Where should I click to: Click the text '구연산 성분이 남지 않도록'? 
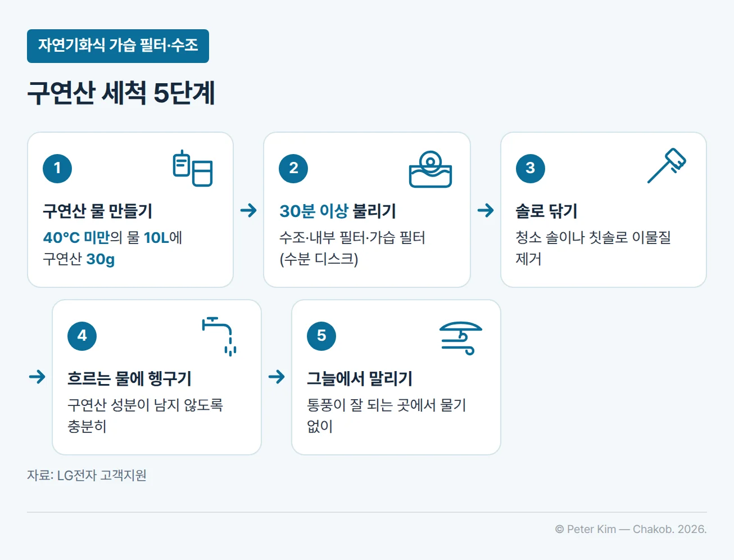[x=145, y=405]
